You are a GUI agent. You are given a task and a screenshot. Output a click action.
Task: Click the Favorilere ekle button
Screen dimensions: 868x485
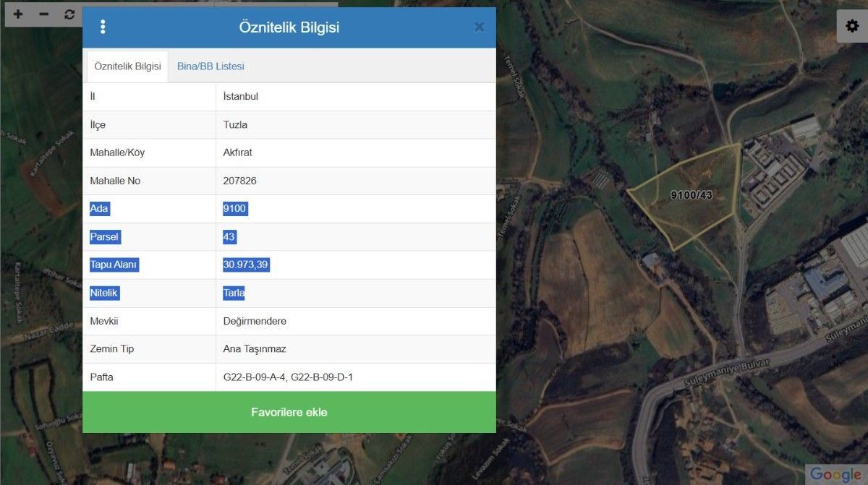[289, 412]
